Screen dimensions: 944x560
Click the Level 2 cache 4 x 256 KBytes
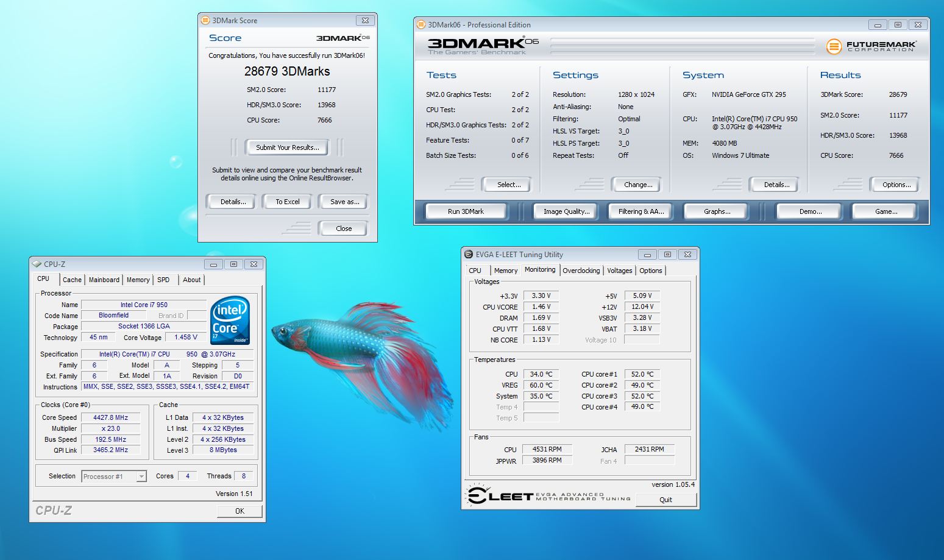[x=223, y=439]
